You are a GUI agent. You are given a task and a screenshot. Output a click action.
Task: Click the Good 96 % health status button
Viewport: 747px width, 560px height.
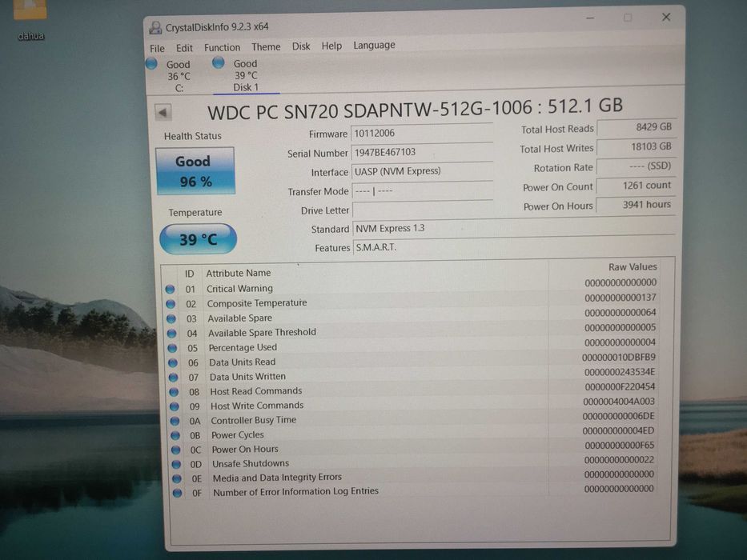(195, 171)
